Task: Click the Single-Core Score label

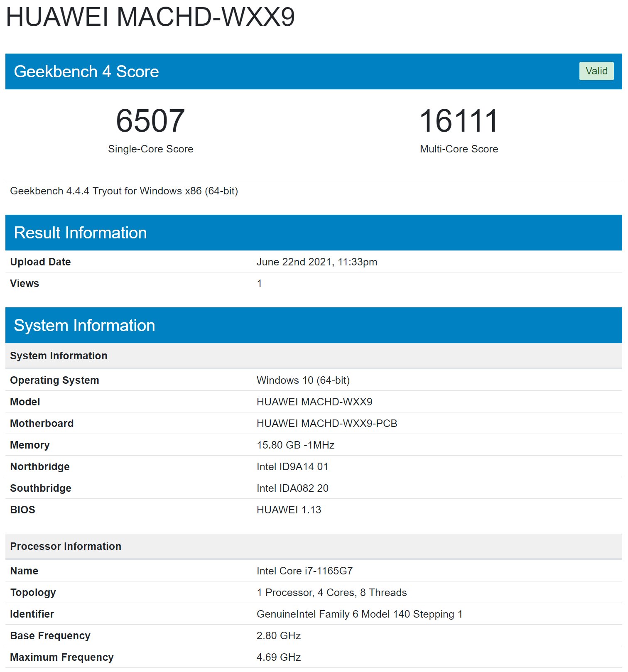Action: click(150, 149)
